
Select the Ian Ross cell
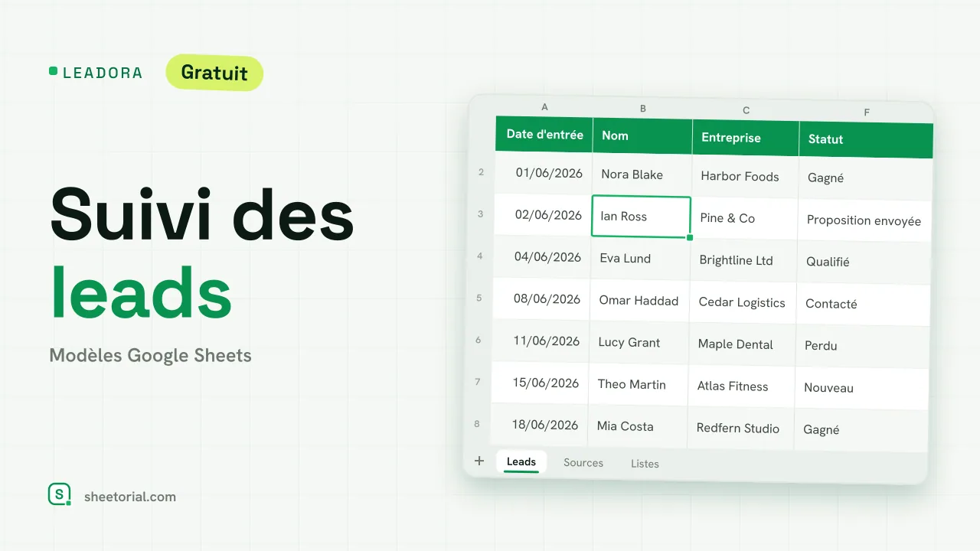point(642,217)
